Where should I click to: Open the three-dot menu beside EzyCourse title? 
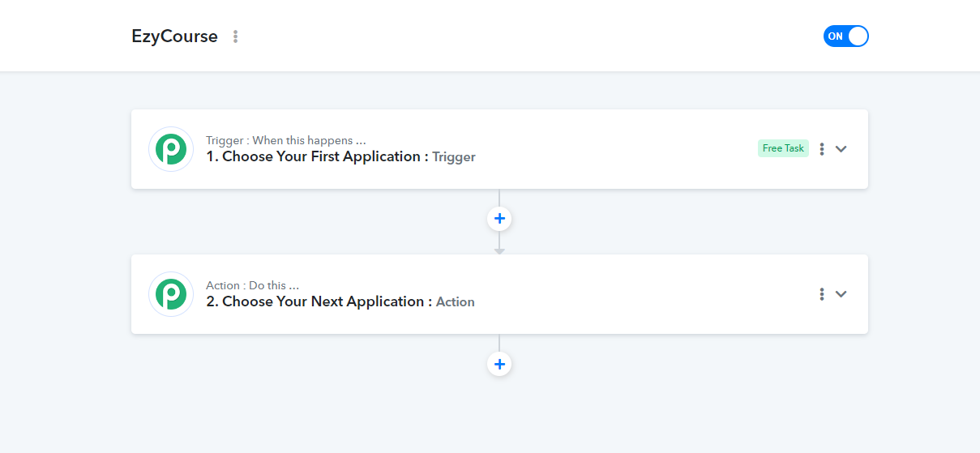[236, 36]
